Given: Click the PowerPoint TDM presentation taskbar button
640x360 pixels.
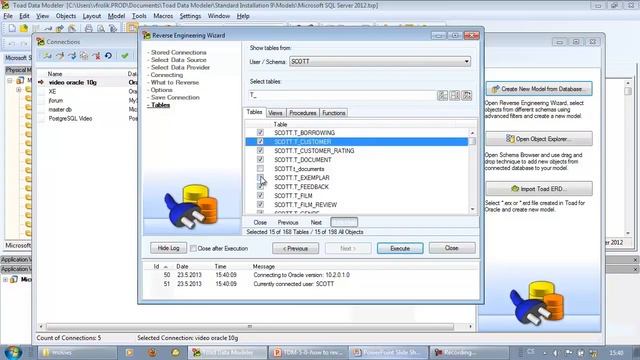Looking at the screenshot, I should tap(309, 352).
